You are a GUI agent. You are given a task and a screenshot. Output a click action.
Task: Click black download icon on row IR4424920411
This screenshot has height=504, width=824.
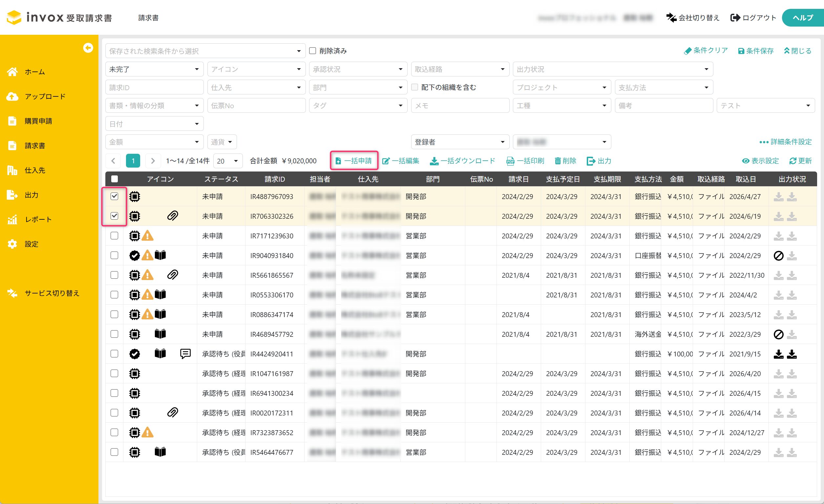point(778,354)
